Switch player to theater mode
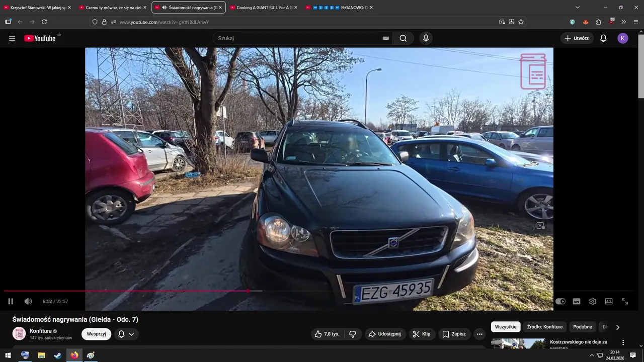 (609, 301)
